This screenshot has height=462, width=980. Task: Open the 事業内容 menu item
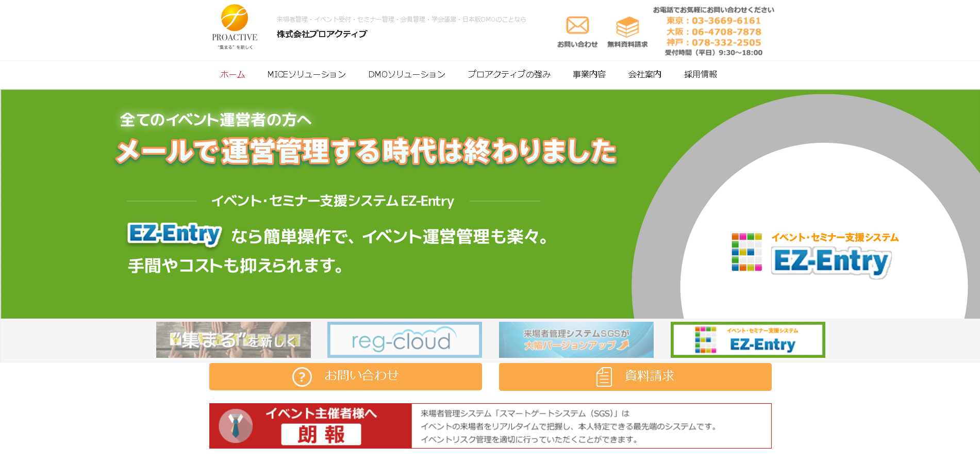point(589,74)
